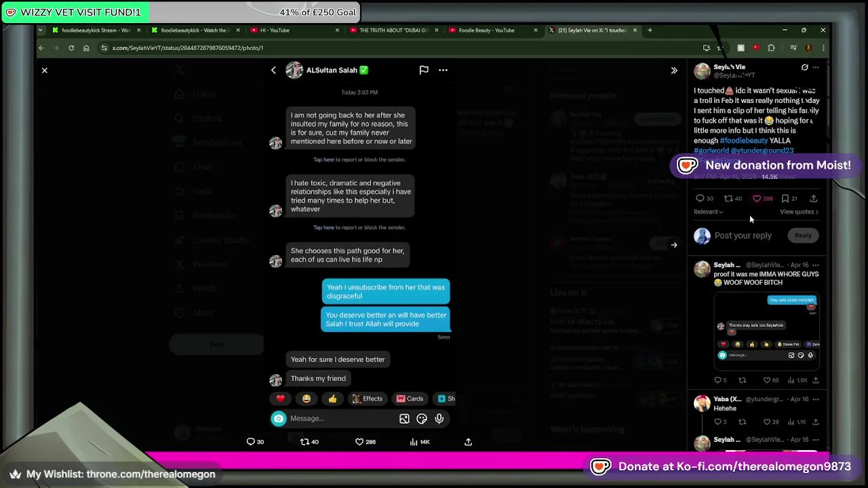Click the back chevron beside ALSultan Salah

(274, 70)
